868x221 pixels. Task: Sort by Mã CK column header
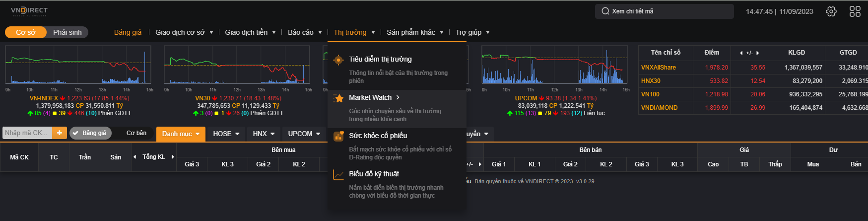19,157
